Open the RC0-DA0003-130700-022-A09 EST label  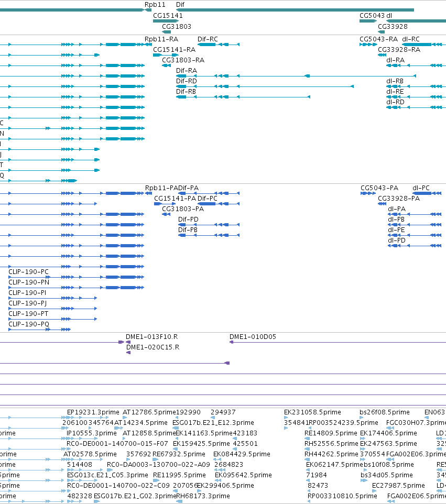click(x=158, y=465)
